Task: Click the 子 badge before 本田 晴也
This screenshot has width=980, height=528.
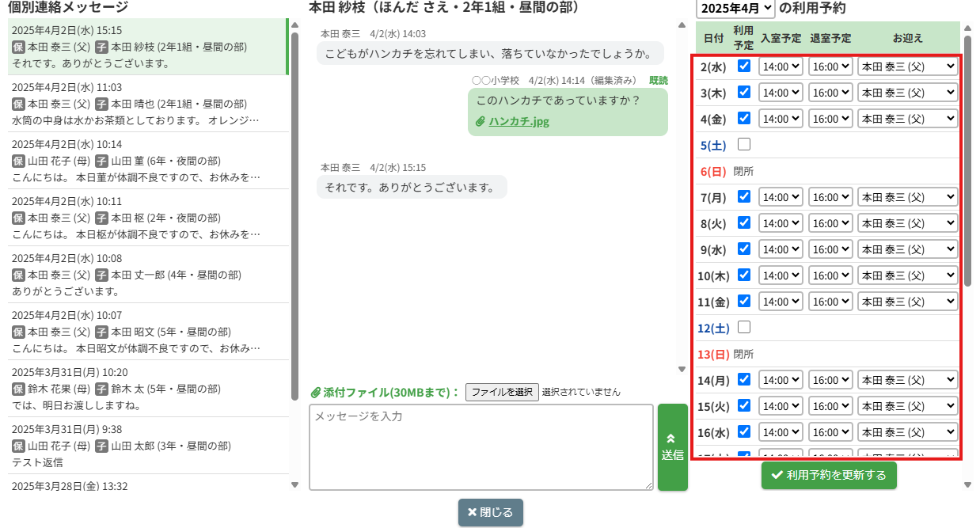Action: tap(101, 104)
